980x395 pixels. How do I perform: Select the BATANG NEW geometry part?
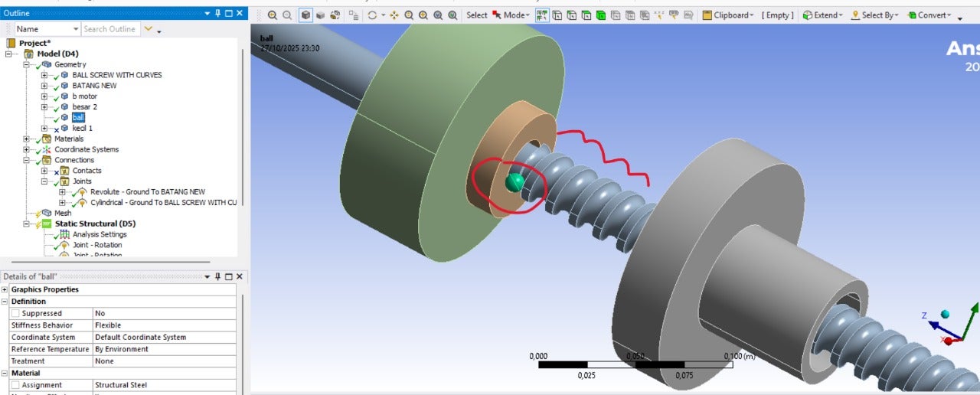coord(94,86)
